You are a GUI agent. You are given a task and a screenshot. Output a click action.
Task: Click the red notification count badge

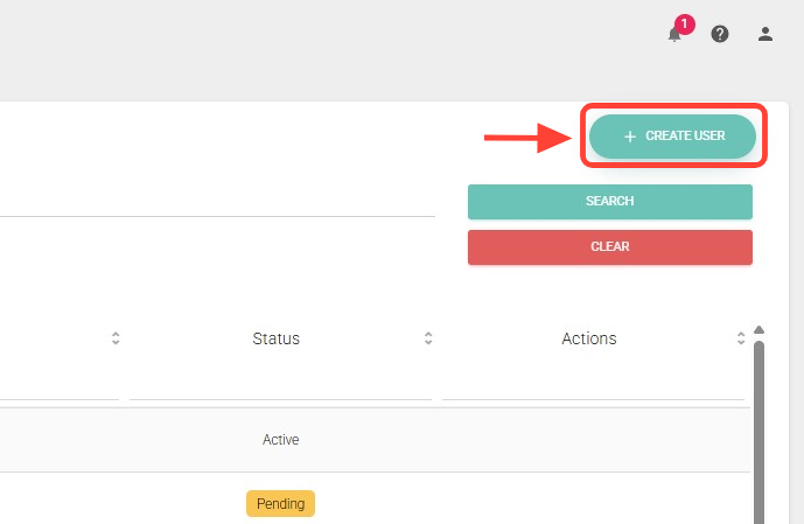(684, 24)
